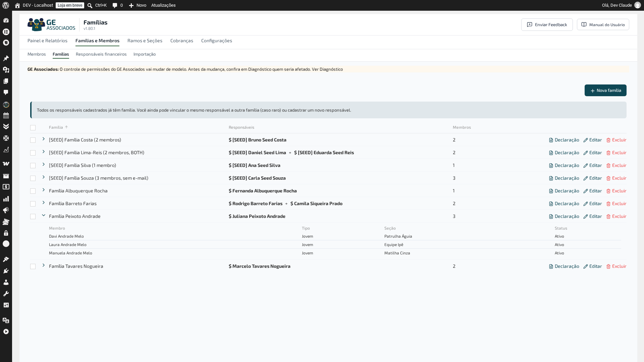Open Marketing megaphone sidebar icon
The image size is (644, 362).
(6, 210)
